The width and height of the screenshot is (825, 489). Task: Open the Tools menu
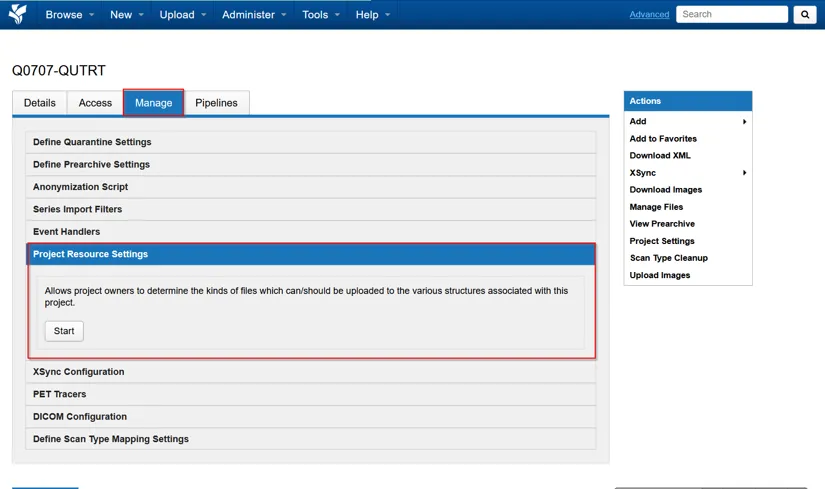click(x=320, y=15)
